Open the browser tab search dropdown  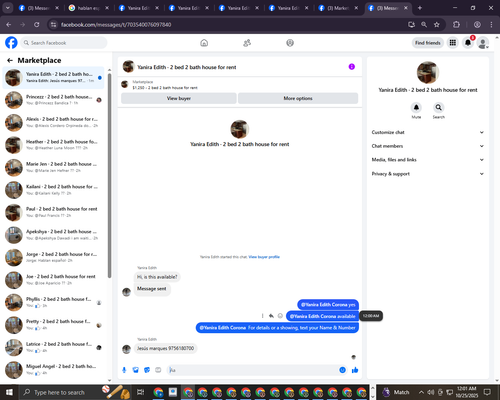[x=7, y=8]
